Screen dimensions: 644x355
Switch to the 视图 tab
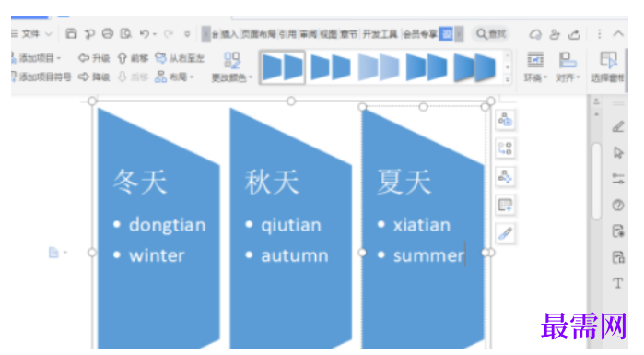(x=328, y=34)
